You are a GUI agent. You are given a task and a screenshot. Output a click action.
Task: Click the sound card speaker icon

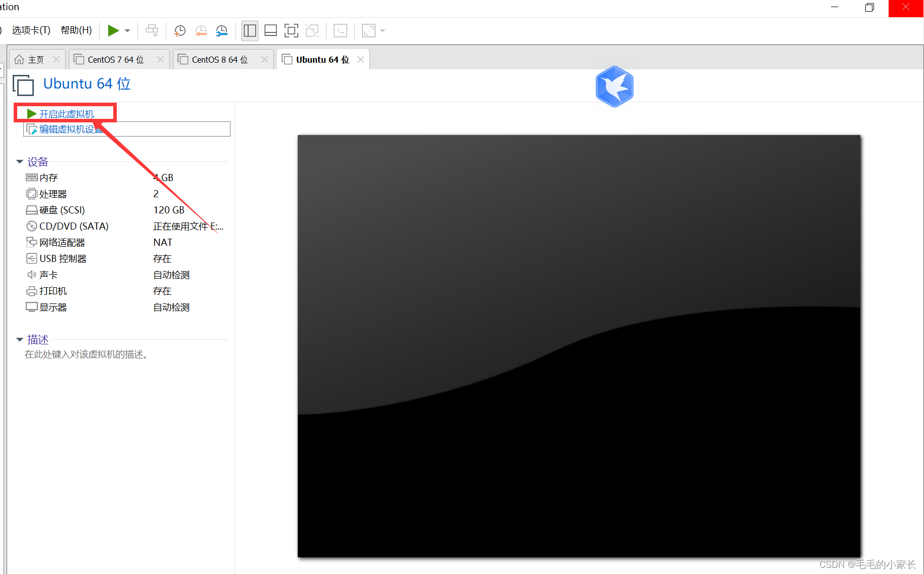(31, 275)
